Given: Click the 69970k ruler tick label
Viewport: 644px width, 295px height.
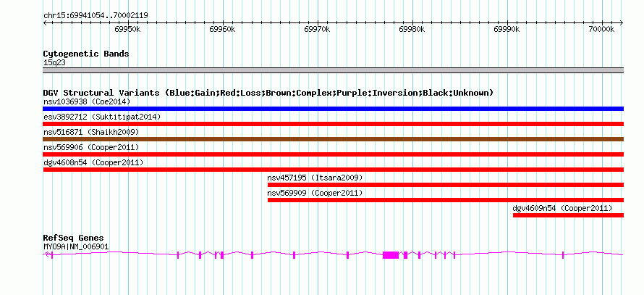Looking at the screenshot, I should tap(318, 29).
